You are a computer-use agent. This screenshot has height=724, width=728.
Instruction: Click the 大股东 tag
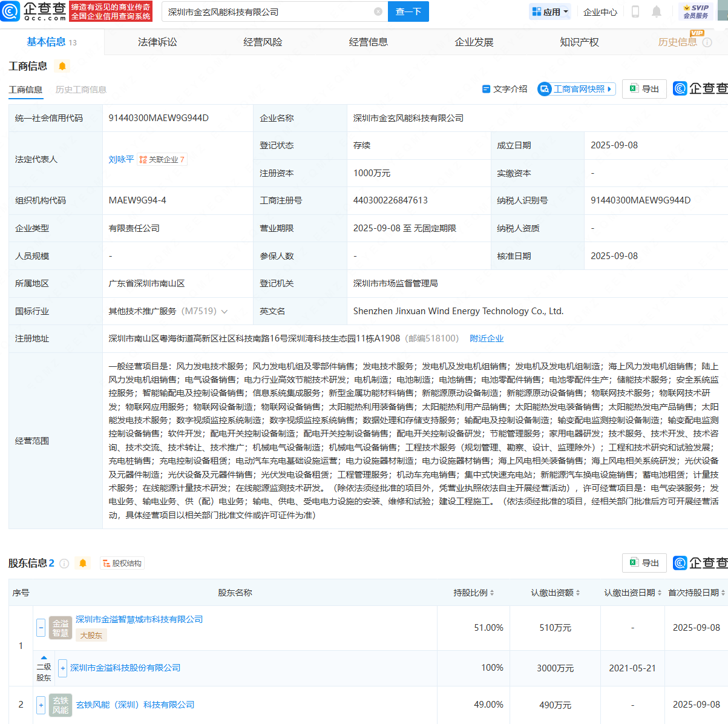click(91, 635)
